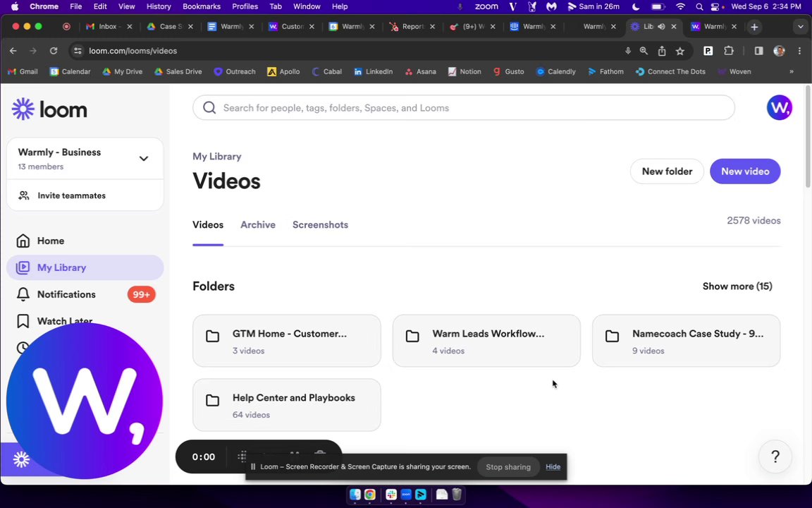Viewport: 812px width, 508px height.
Task: Toggle macOS Focus moon icon in menu bar
Action: tap(635, 7)
